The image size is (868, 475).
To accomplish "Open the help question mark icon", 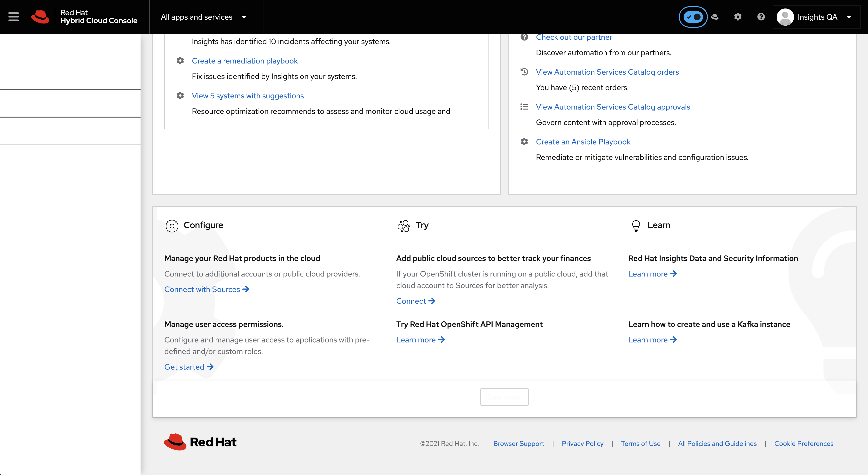I will (761, 17).
